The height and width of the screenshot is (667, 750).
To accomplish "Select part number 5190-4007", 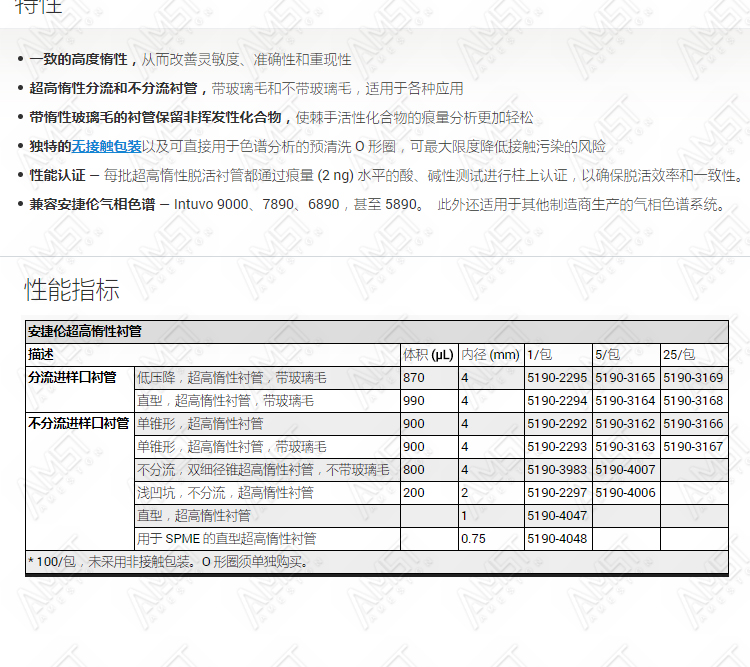I will pos(625,470).
